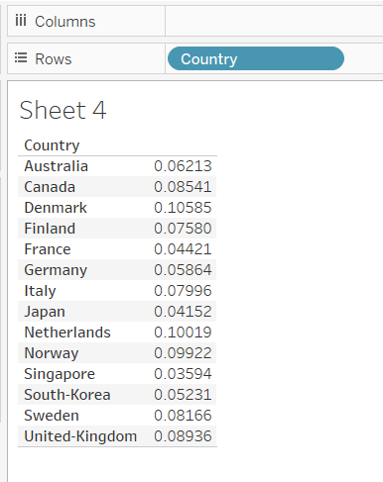Screen dimensions: 383x482
Task: Click value 0.07996 for Italy
Action: 183,291
